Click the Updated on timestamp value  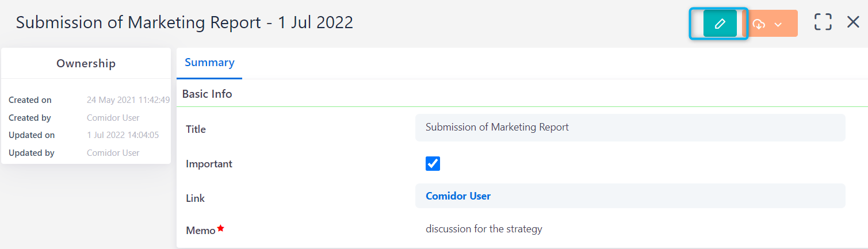point(123,135)
